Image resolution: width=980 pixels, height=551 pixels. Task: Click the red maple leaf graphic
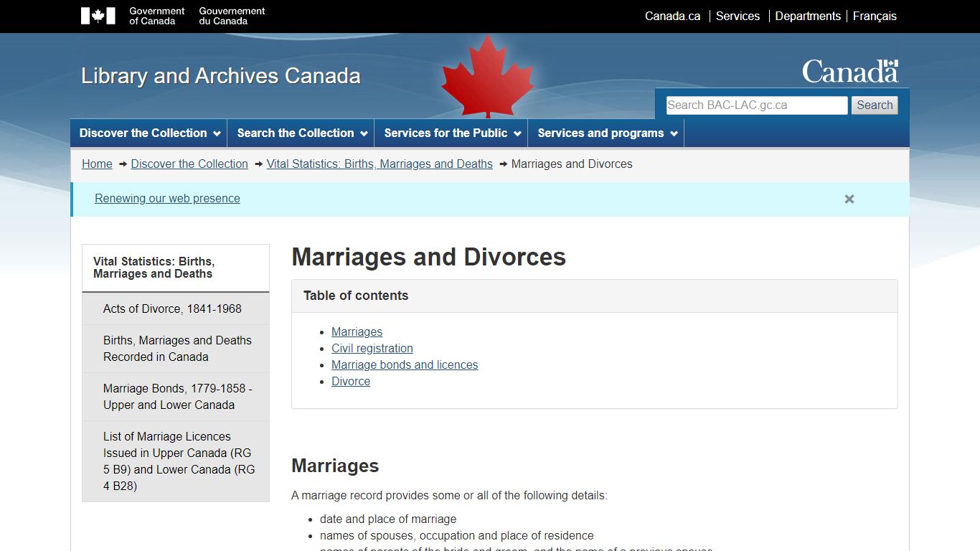point(488,76)
